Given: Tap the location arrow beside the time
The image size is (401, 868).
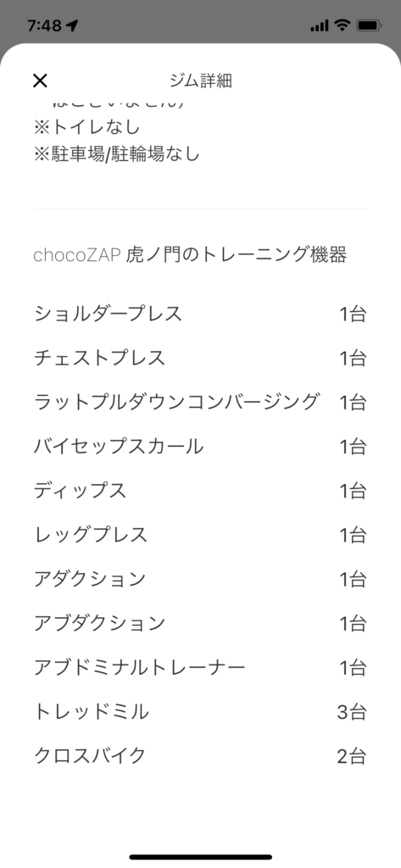Looking at the screenshot, I should [73, 25].
